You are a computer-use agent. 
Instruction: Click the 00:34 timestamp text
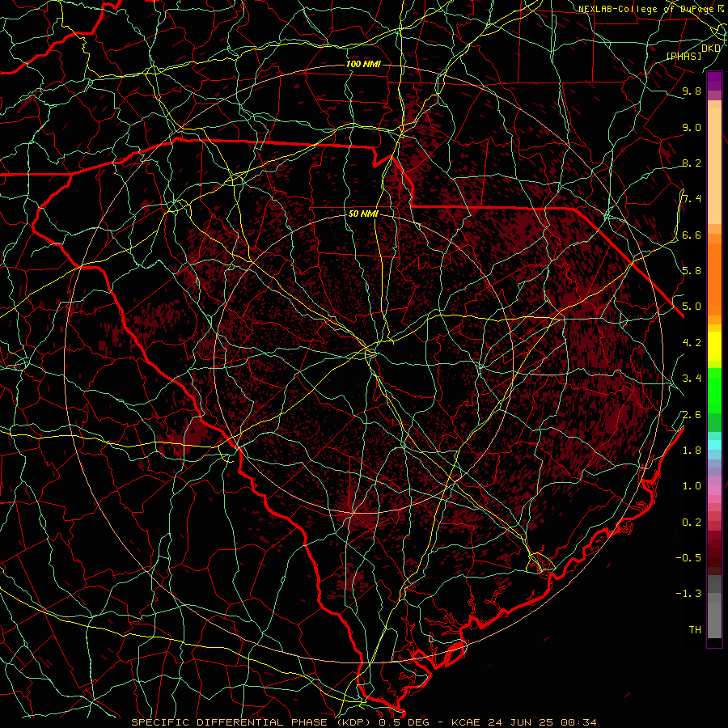(578, 722)
